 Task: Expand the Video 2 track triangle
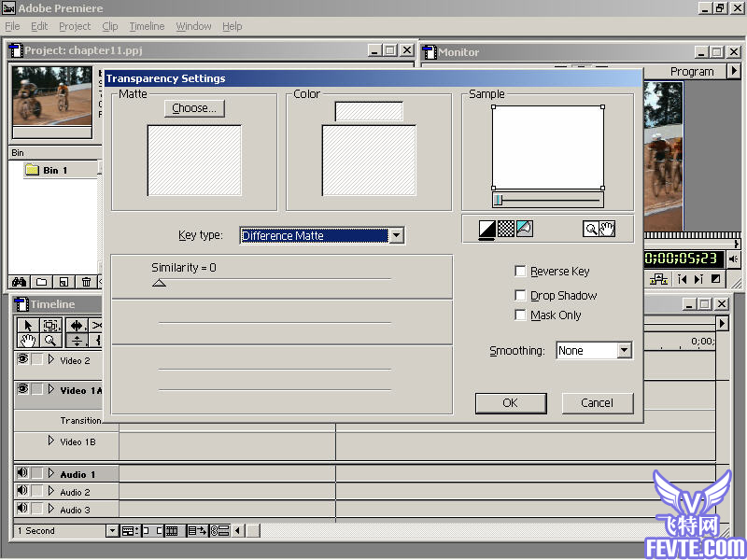(51, 359)
